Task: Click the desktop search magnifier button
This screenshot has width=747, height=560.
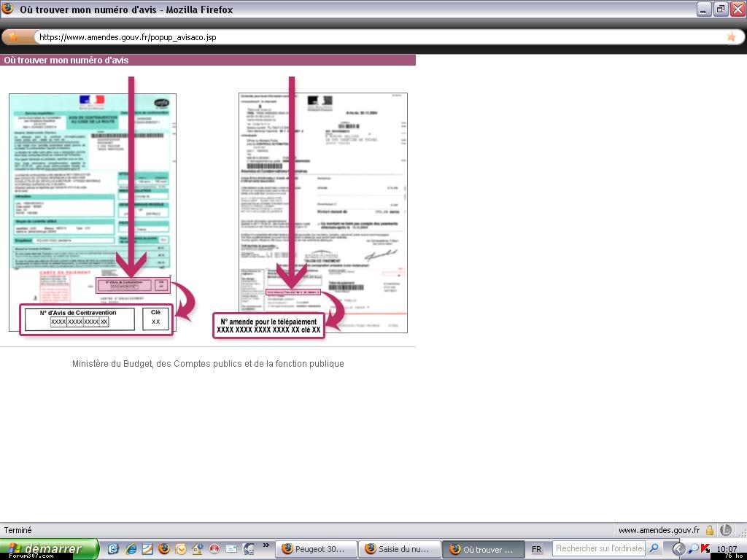Action: click(654, 548)
